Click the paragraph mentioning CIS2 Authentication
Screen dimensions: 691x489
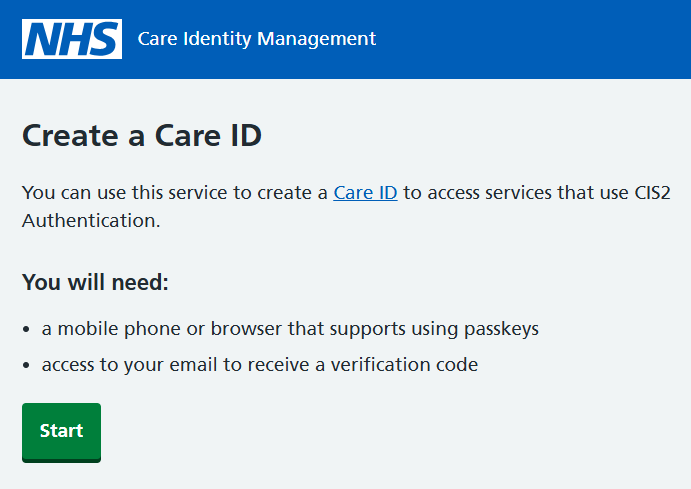346,207
